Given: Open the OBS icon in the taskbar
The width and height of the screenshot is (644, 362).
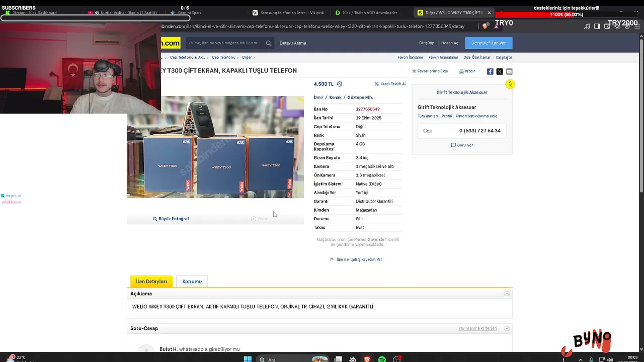Looking at the screenshot, I should coord(397,359).
